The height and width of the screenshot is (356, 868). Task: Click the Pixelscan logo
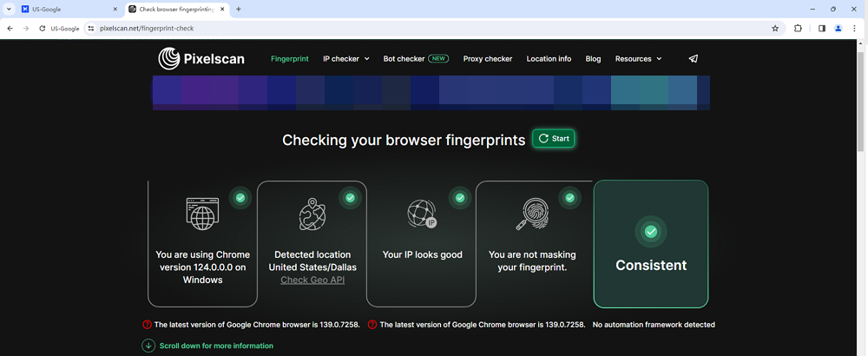[x=201, y=59]
